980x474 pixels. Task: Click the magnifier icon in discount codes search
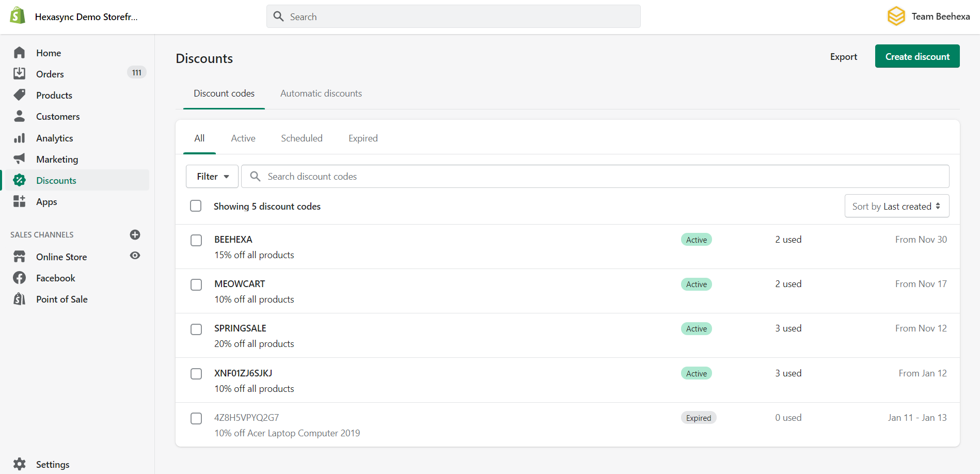tap(255, 177)
